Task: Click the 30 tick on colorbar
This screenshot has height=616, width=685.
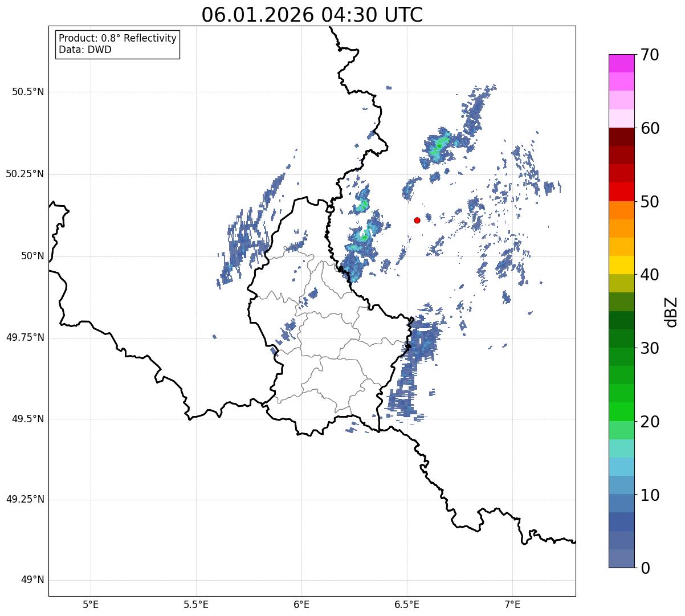Action: click(650, 348)
